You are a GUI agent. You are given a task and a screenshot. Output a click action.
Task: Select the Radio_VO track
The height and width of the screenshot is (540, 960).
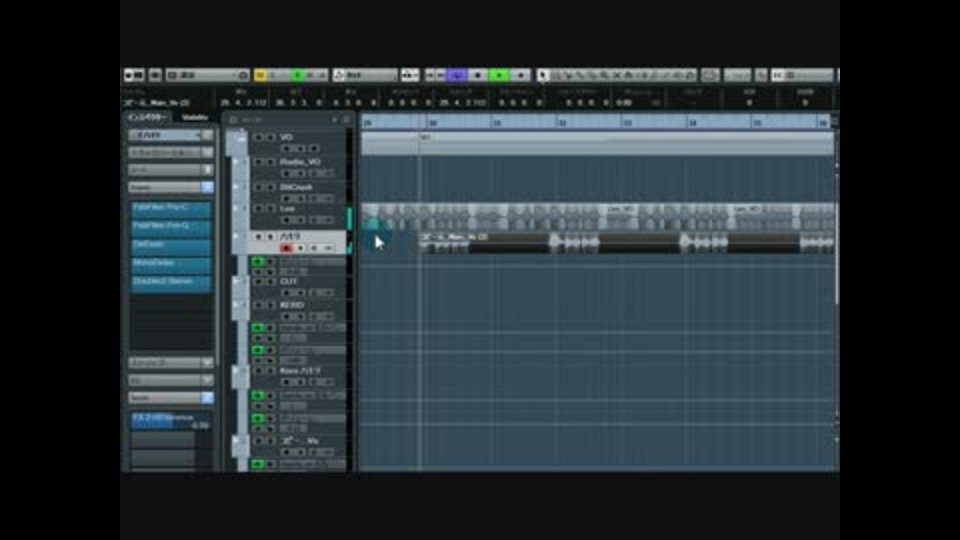[300, 162]
